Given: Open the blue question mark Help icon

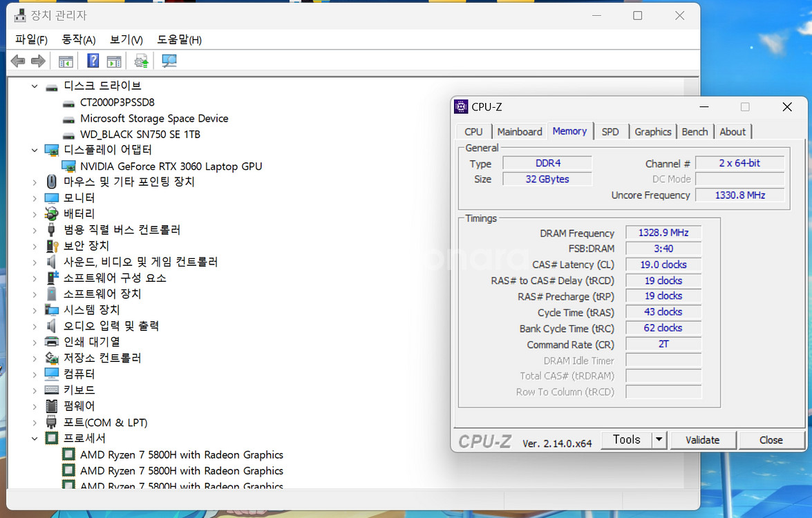Looking at the screenshot, I should coord(93,61).
